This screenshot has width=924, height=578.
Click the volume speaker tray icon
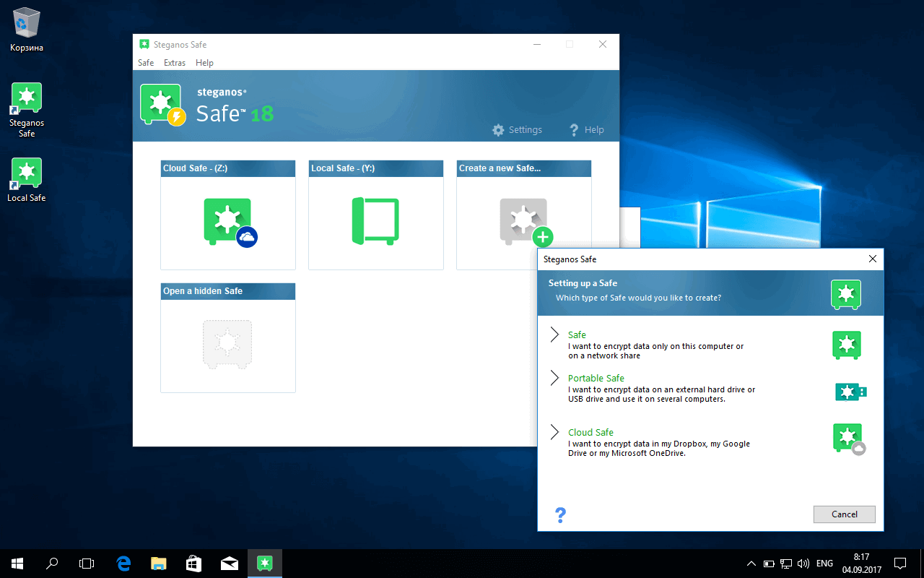tap(803, 563)
